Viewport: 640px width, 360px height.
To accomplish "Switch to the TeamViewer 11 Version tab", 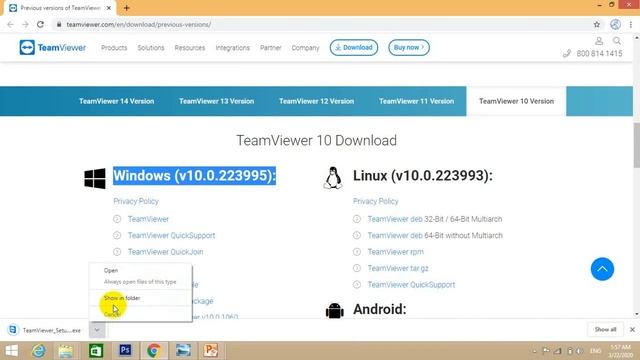I will [x=416, y=101].
